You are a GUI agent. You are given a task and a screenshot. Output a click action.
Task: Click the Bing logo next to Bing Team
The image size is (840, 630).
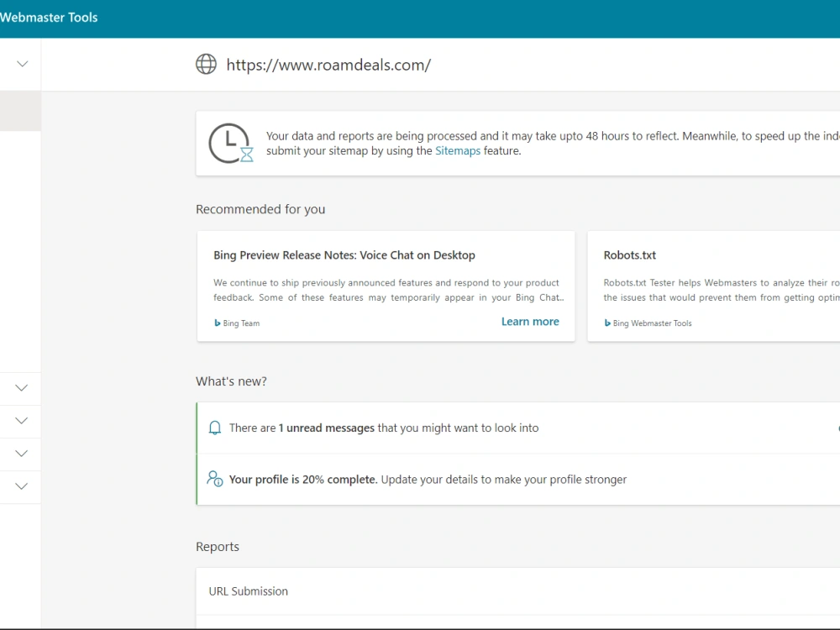pyautogui.click(x=217, y=323)
